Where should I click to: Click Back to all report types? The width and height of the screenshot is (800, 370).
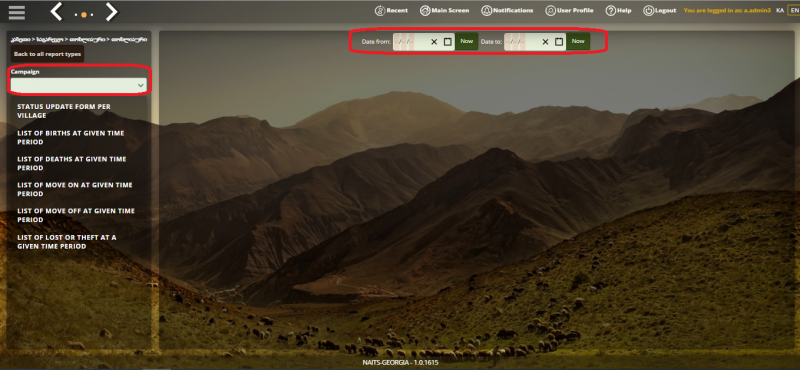click(47, 54)
